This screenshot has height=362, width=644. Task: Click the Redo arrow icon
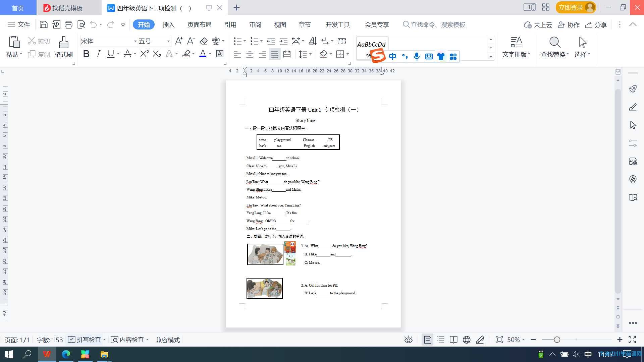click(110, 24)
